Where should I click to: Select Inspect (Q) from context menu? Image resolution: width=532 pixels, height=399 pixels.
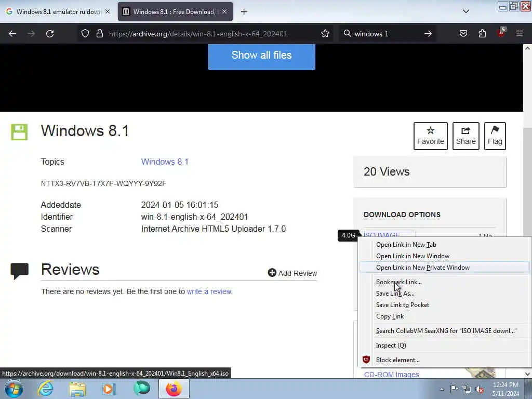(445, 345)
